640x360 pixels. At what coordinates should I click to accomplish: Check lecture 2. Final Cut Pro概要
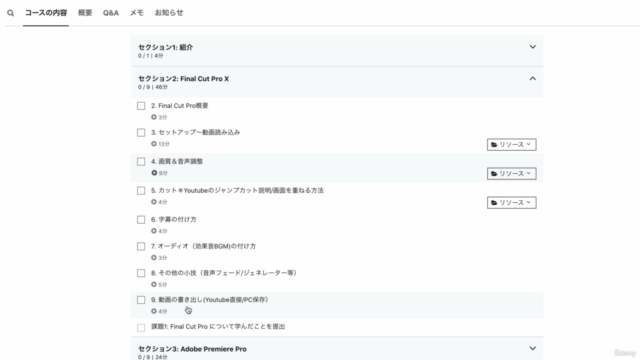tap(141, 106)
